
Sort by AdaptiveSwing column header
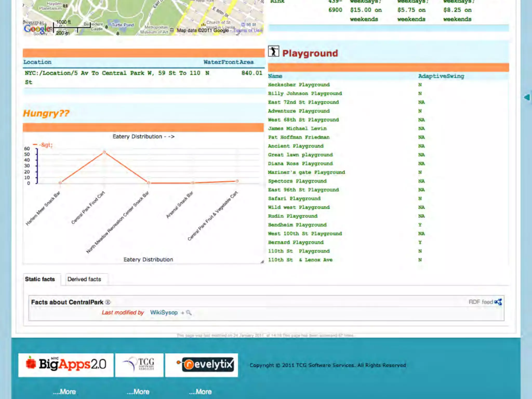441,76
